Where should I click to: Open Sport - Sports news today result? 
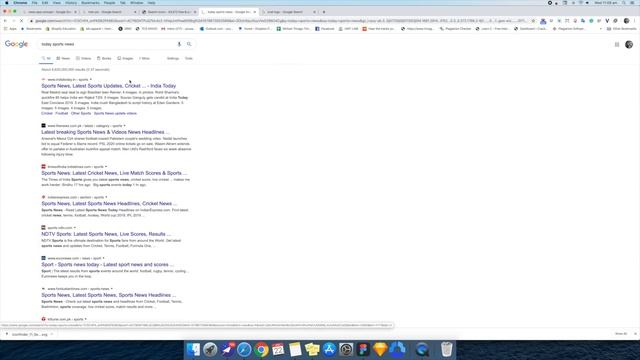pos(107,264)
